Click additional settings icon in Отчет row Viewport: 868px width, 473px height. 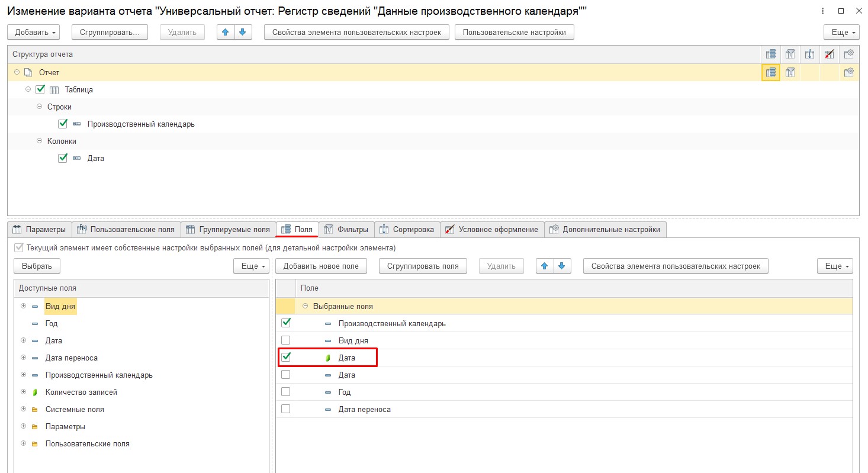pos(849,72)
